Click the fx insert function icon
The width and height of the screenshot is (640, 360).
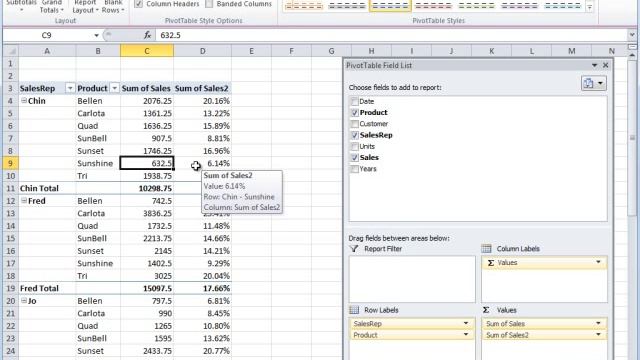[147, 36]
